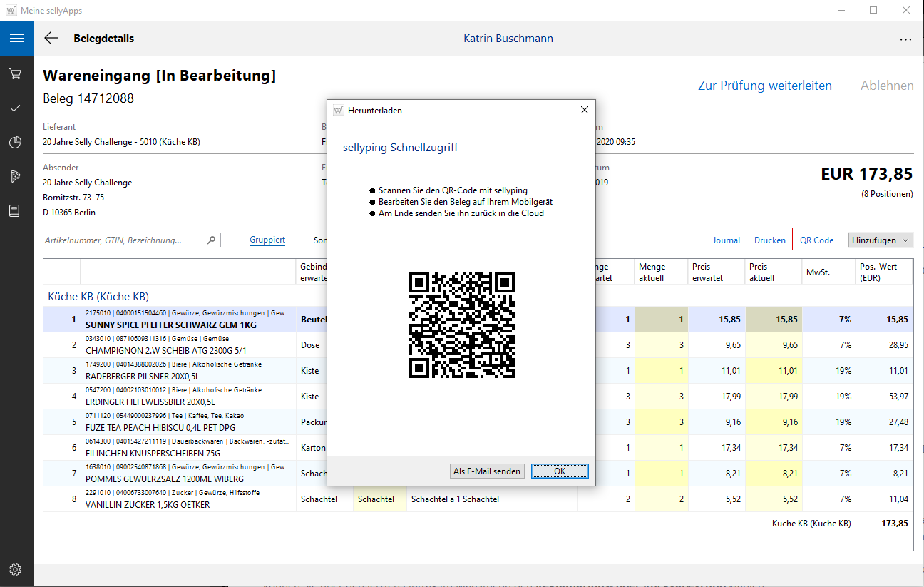Select the Gruppiert view tab

pos(267,240)
